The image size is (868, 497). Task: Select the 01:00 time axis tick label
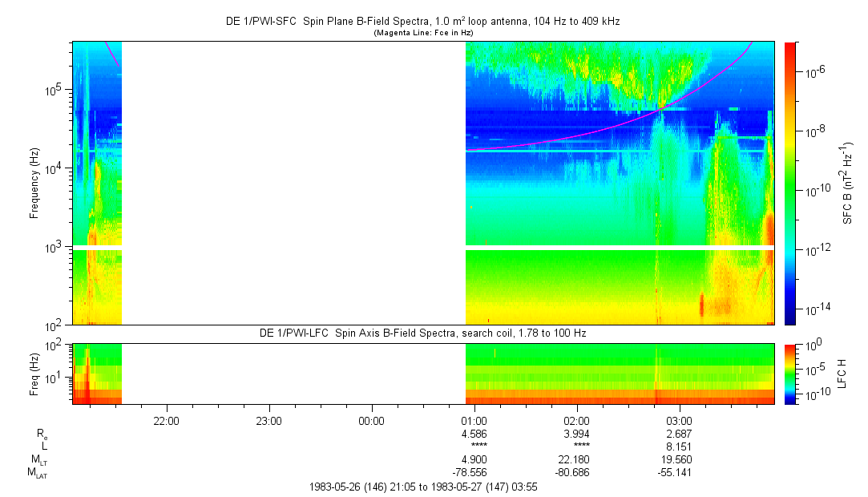pos(474,420)
